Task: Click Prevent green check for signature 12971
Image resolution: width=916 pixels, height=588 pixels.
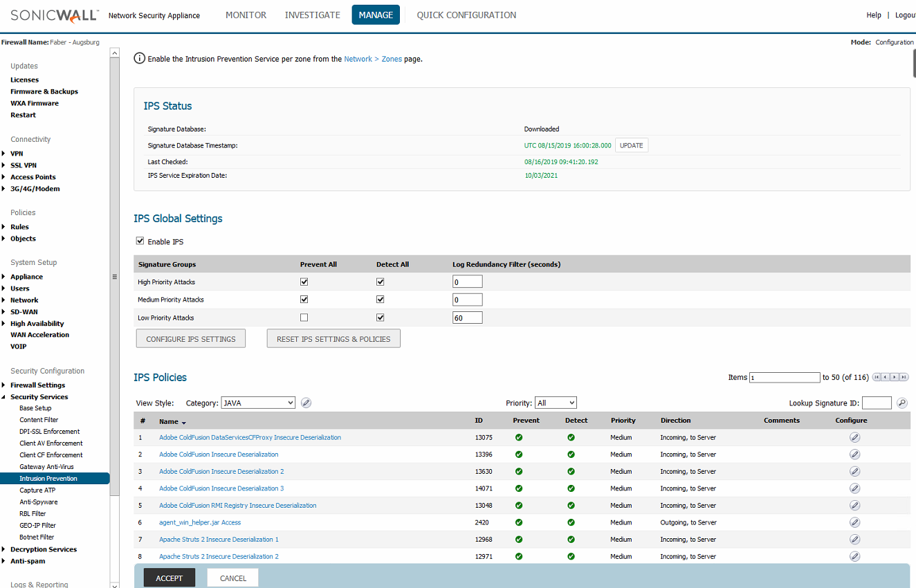Action: [519, 556]
